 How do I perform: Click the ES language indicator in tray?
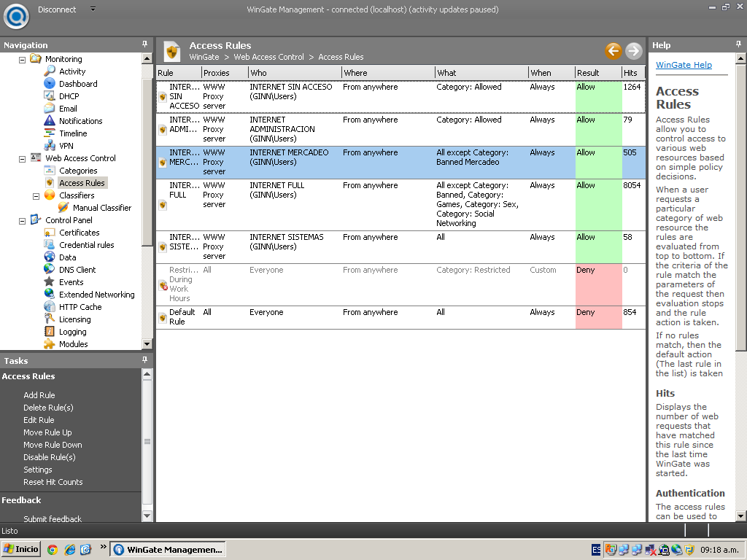coord(596,550)
